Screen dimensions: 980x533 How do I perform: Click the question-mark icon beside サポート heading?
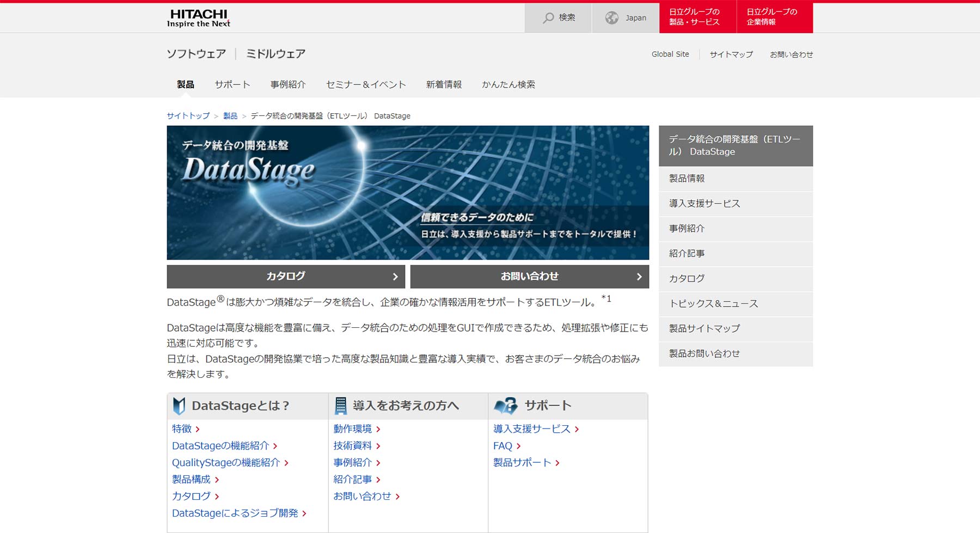click(x=506, y=406)
